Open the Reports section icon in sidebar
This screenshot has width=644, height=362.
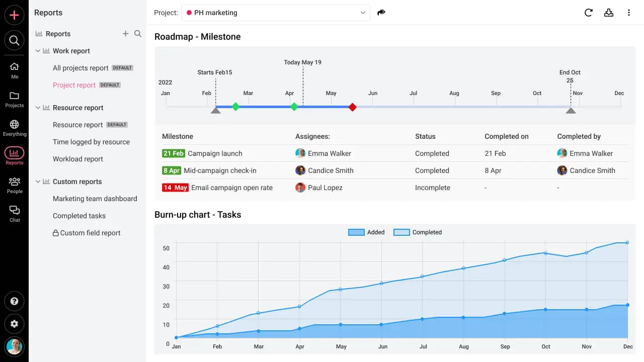pyautogui.click(x=14, y=153)
